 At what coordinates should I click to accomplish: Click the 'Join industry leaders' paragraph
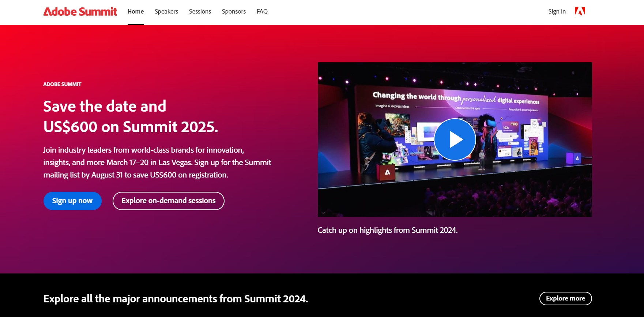pyautogui.click(x=157, y=163)
